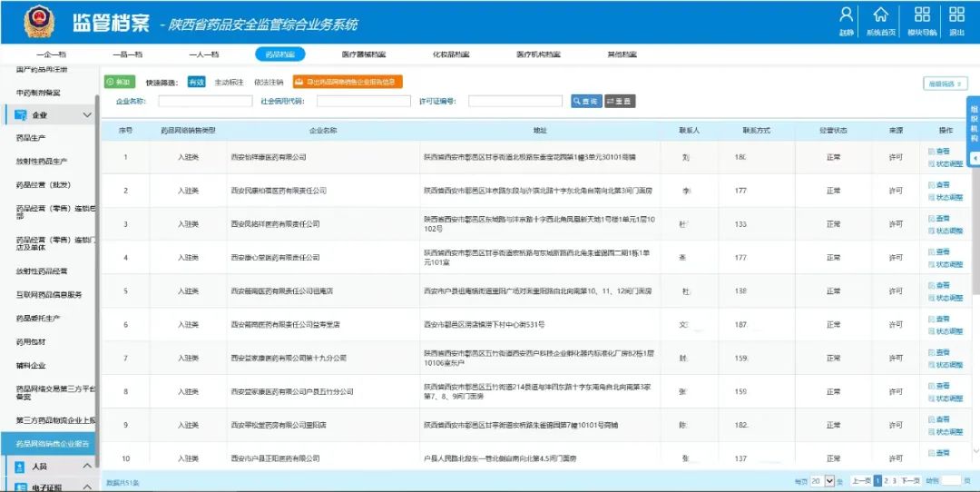Click 查看 link for row 1
Image resolution: width=980 pixels, height=492 pixels.
tap(942, 152)
